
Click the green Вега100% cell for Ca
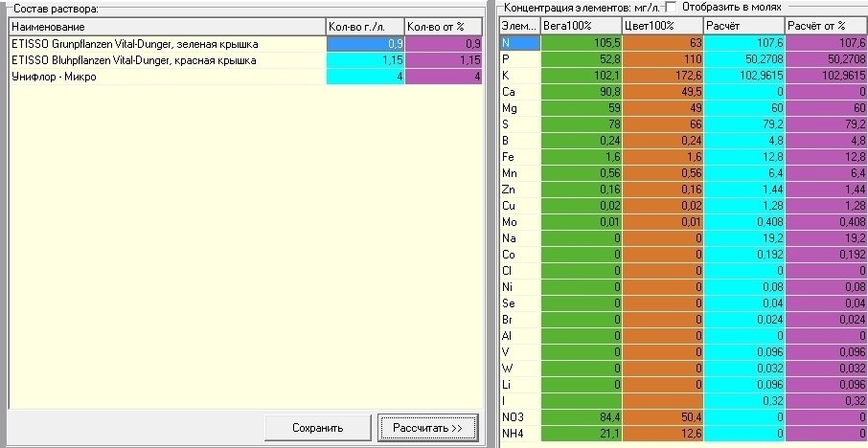click(x=582, y=91)
